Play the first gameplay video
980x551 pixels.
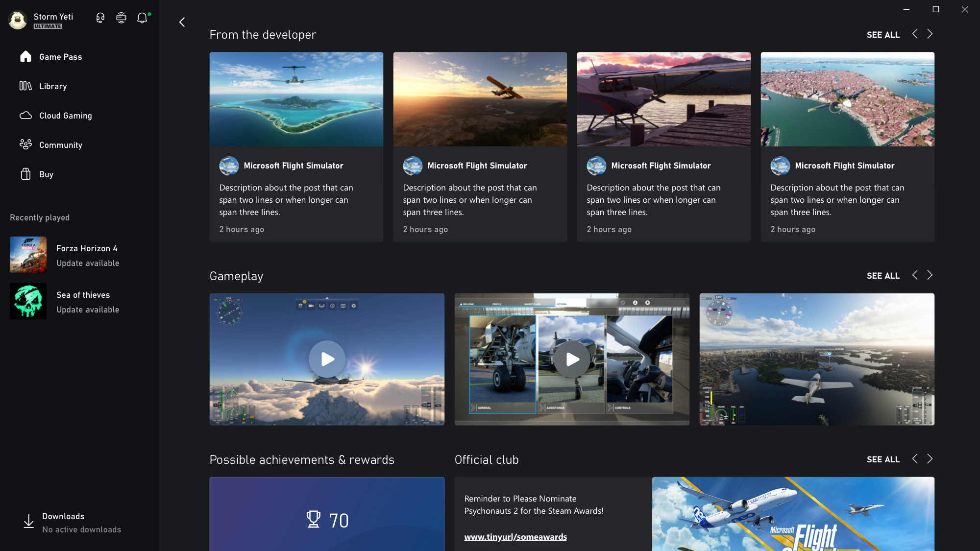327,359
